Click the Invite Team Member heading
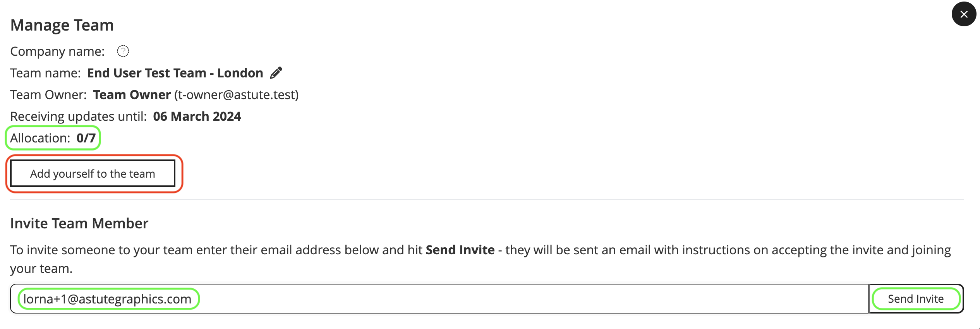 [79, 224]
